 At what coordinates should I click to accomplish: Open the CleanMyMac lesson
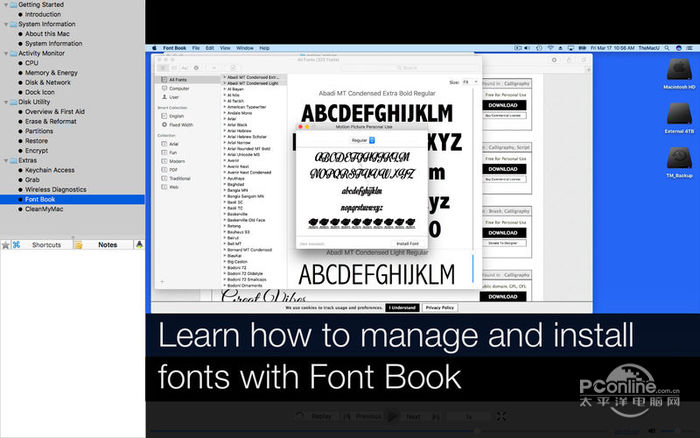pyautogui.click(x=44, y=209)
